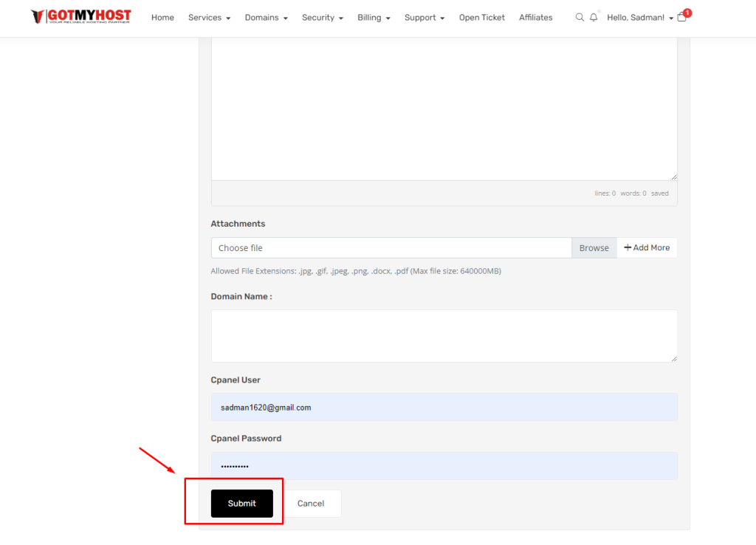Click the GotMyHost logo
Viewport: 756px width, 545px height.
coord(80,16)
